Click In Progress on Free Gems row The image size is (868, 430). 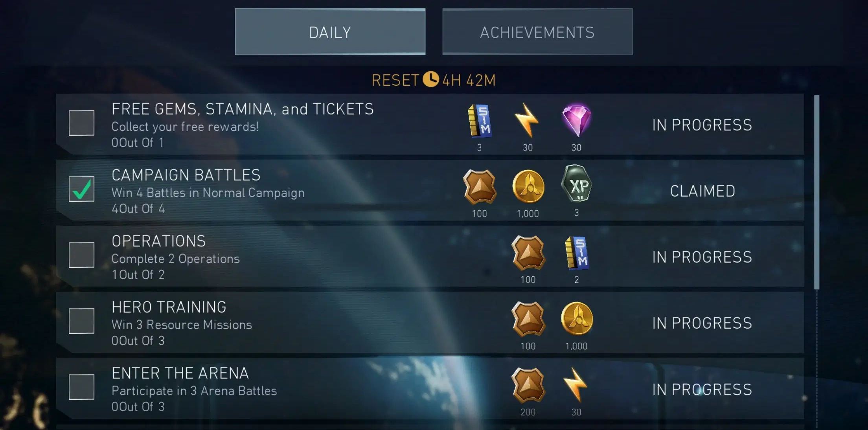pyautogui.click(x=702, y=125)
